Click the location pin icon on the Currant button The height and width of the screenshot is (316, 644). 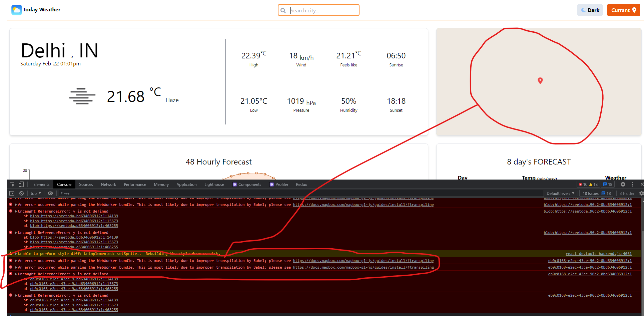(634, 10)
